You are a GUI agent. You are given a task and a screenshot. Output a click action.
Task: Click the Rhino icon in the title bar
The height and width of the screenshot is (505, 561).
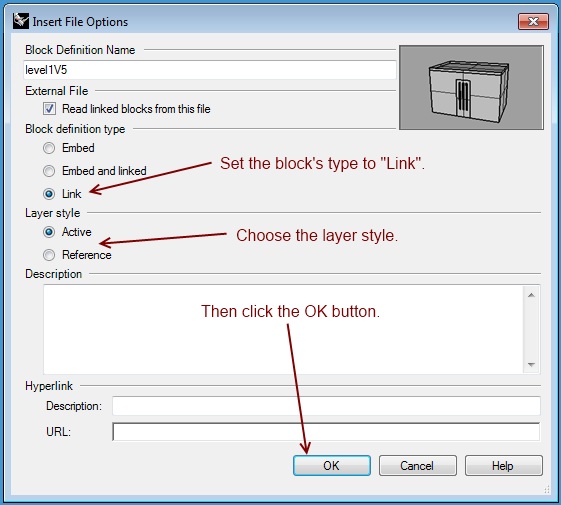20,21
